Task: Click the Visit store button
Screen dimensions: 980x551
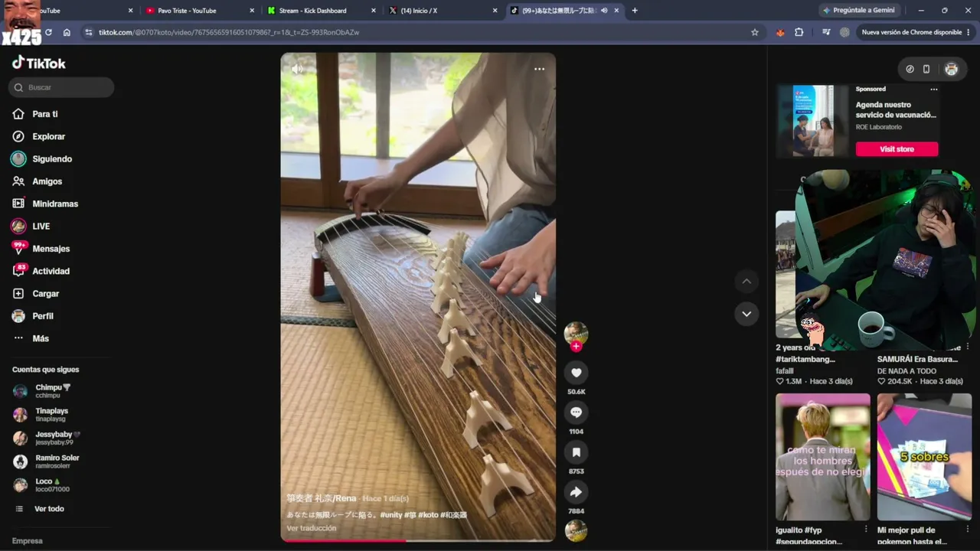Action: pos(897,149)
